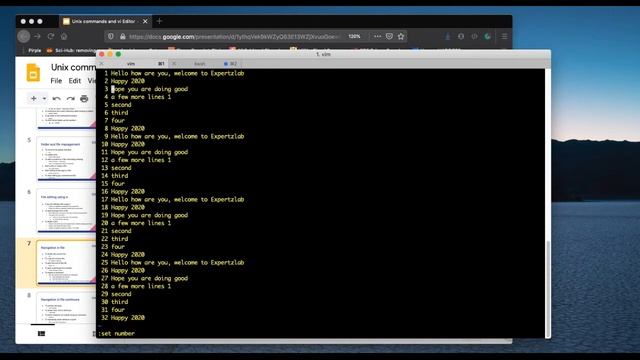
Task: Click Undo in Slides toolbar
Action: tap(56, 98)
